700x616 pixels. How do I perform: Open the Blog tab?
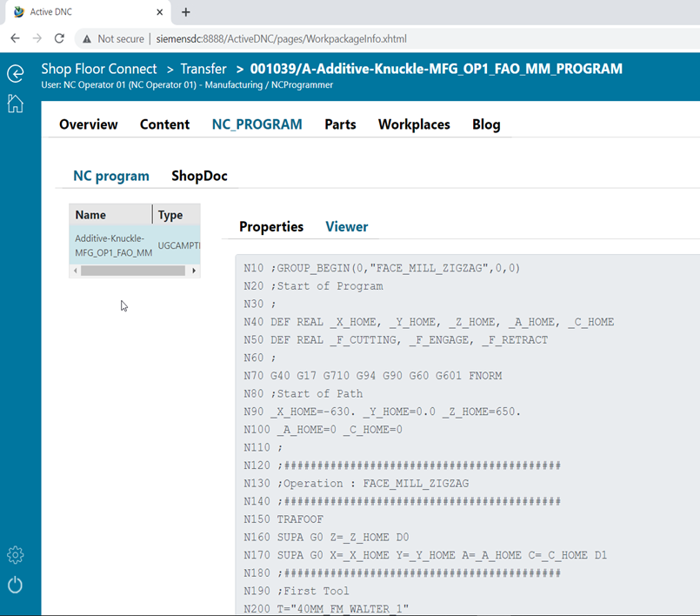(x=486, y=124)
